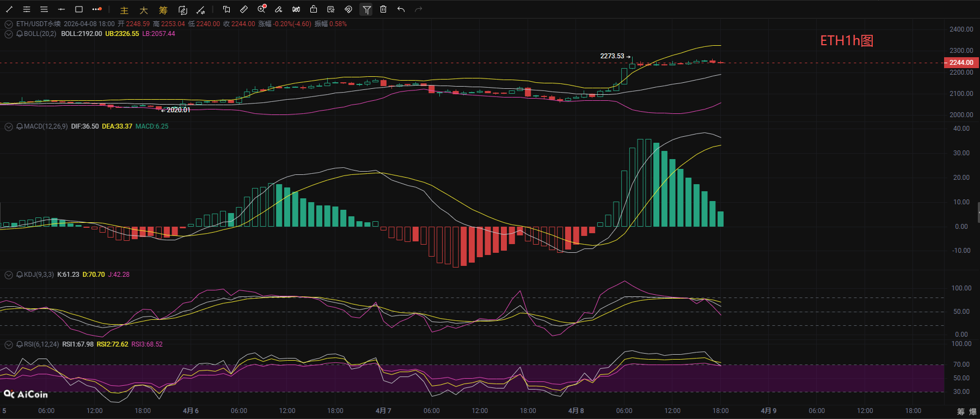Click the trash icon to delete drawings
The height and width of the screenshot is (419, 980).
[383, 9]
